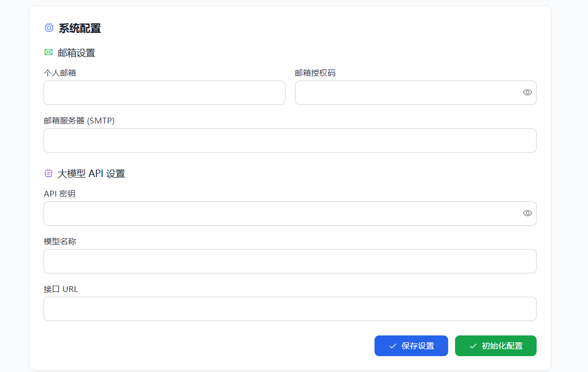The image size is (588, 372).
Task: Click the eye icon in the API 密钥 field
Action: (x=527, y=212)
